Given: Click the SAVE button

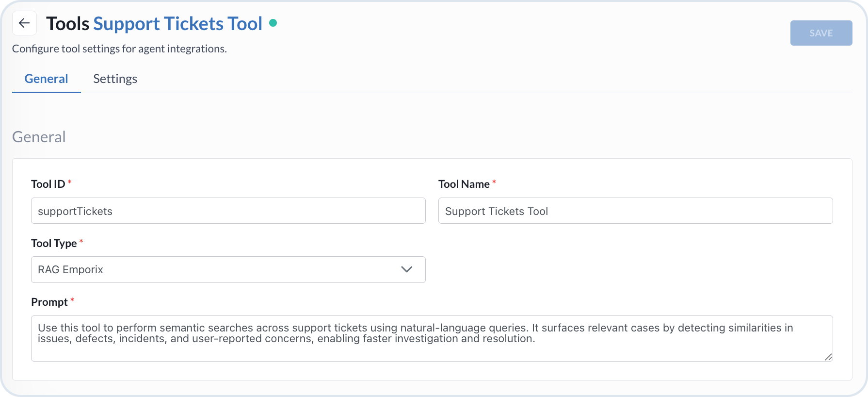Looking at the screenshot, I should tap(821, 33).
